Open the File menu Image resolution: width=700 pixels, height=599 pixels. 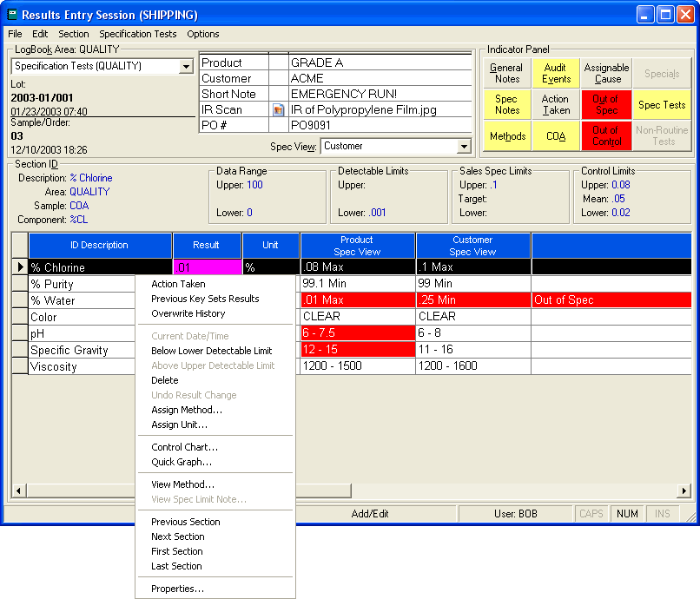point(15,34)
